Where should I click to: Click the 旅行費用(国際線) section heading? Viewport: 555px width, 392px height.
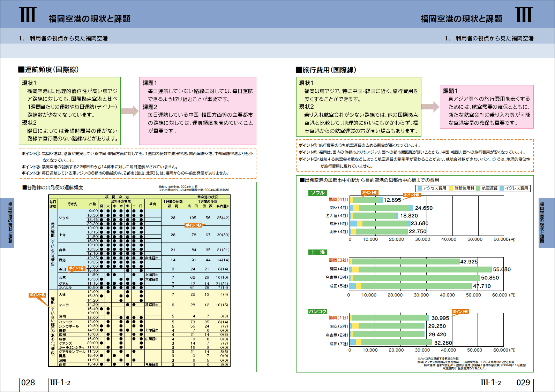(x=326, y=70)
